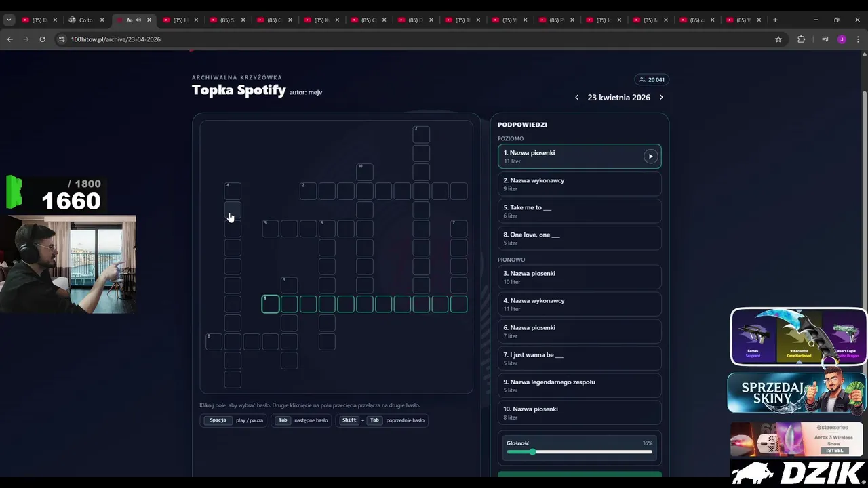Click the 'Shift' key hint
Viewport: 868px width, 488px height.
(x=349, y=420)
